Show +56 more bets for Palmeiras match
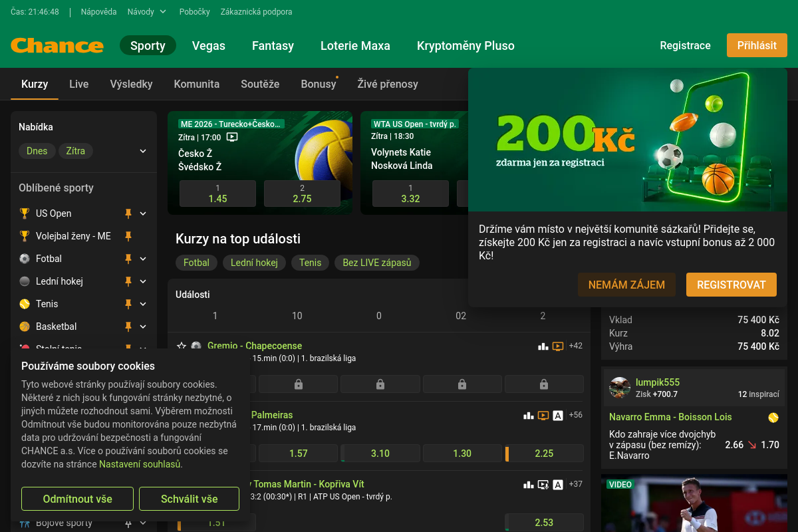 pos(576,415)
